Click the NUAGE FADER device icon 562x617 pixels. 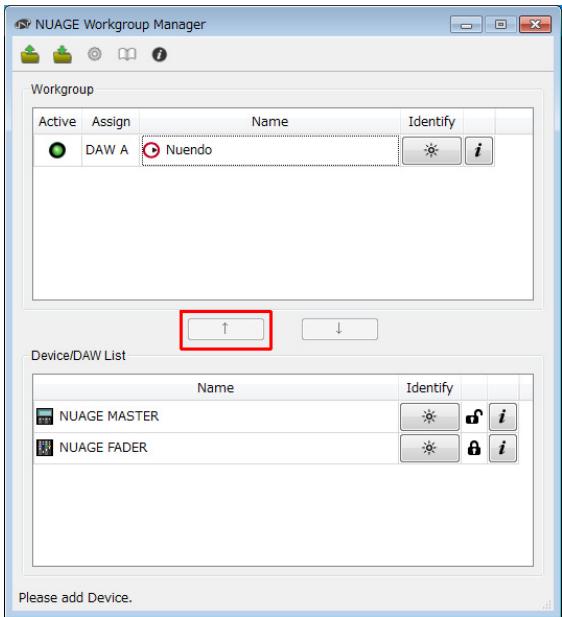tap(44, 448)
